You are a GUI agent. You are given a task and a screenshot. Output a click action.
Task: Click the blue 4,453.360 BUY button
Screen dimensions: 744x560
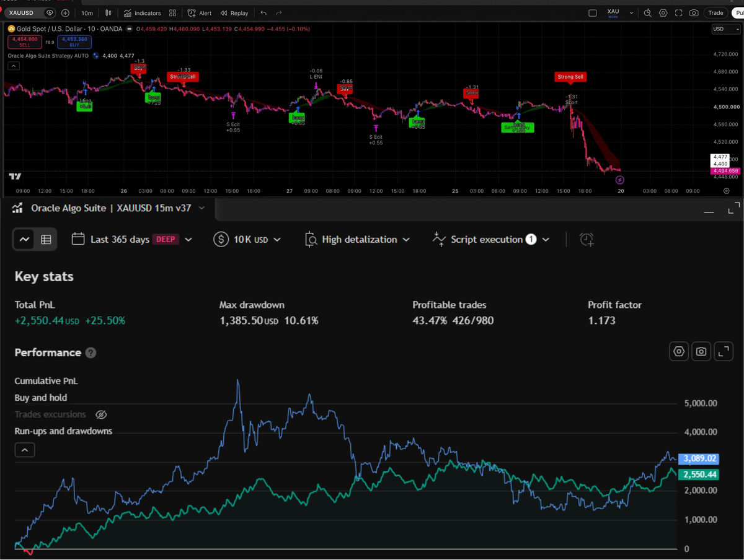(74, 42)
